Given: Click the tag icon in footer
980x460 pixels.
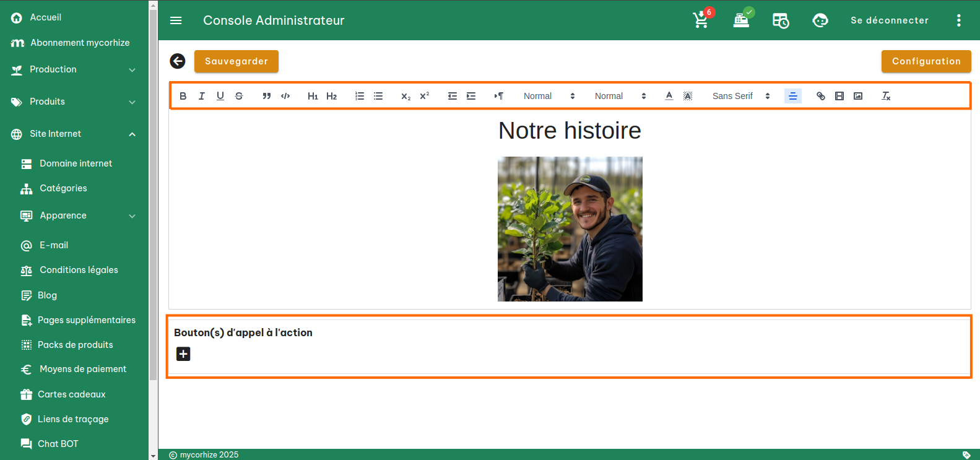Looking at the screenshot, I should point(966,455).
